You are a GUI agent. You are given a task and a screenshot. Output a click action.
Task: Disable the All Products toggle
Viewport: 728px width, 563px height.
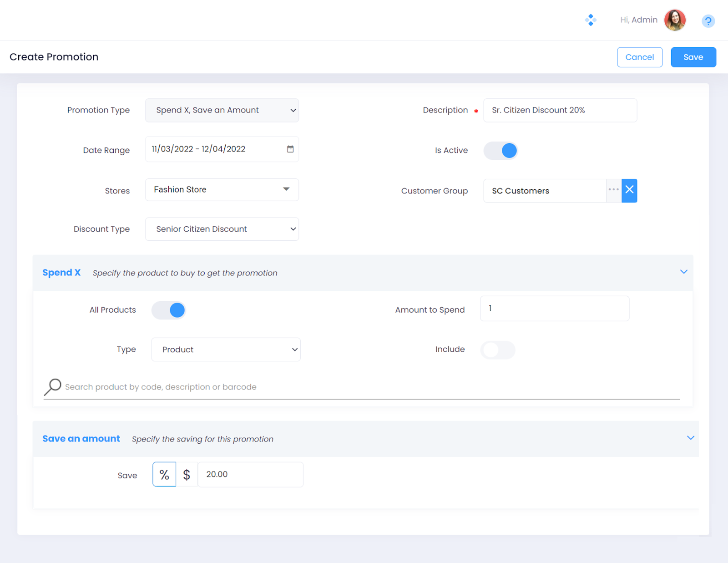[x=169, y=310]
